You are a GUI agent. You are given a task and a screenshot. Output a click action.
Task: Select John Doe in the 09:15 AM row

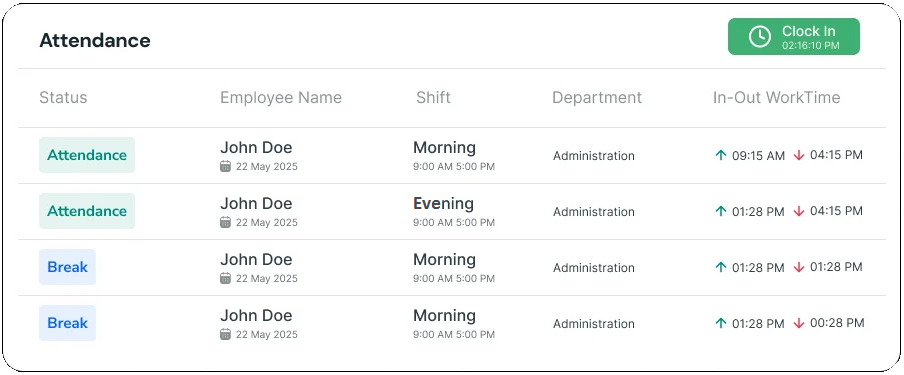point(256,148)
